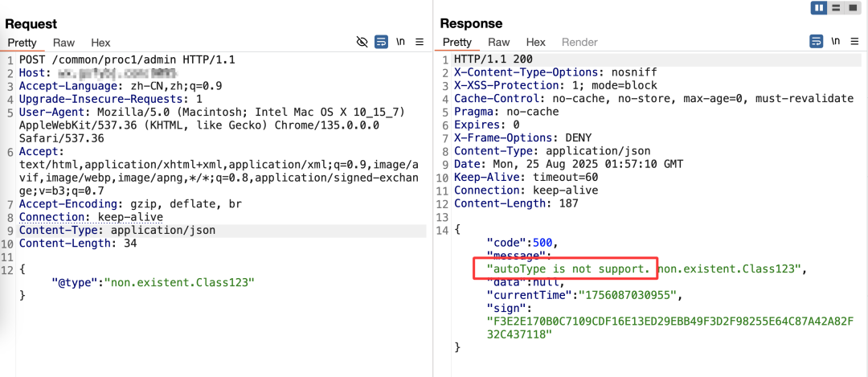Viewport: 868px width, 377px height.
Task: Click "non.existent.Class123" value in request body
Action: pyautogui.click(x=179, y=282)
